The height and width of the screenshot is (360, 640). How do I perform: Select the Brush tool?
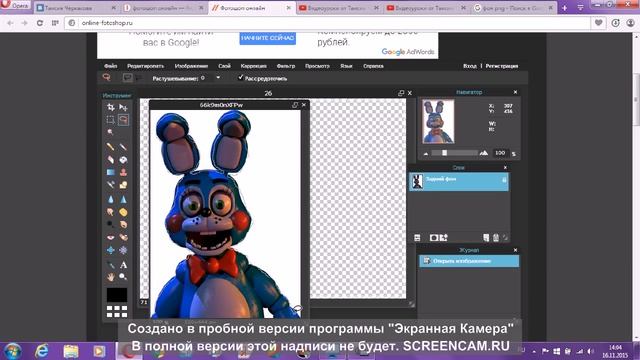click(123, 147)
